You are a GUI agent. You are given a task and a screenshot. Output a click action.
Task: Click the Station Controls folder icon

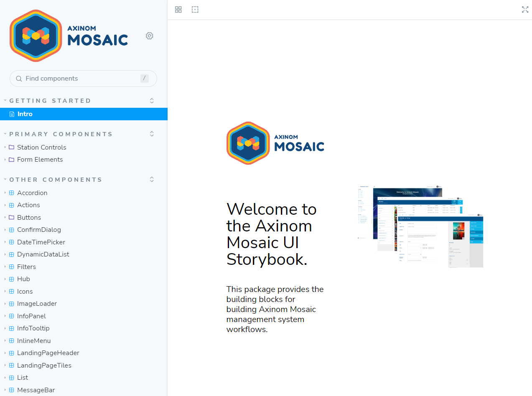coord(12,147)
